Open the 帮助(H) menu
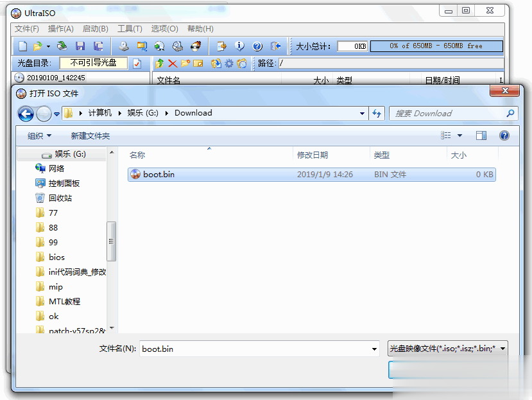The height and width of the screenshot is (400, 532). [200, 29]
